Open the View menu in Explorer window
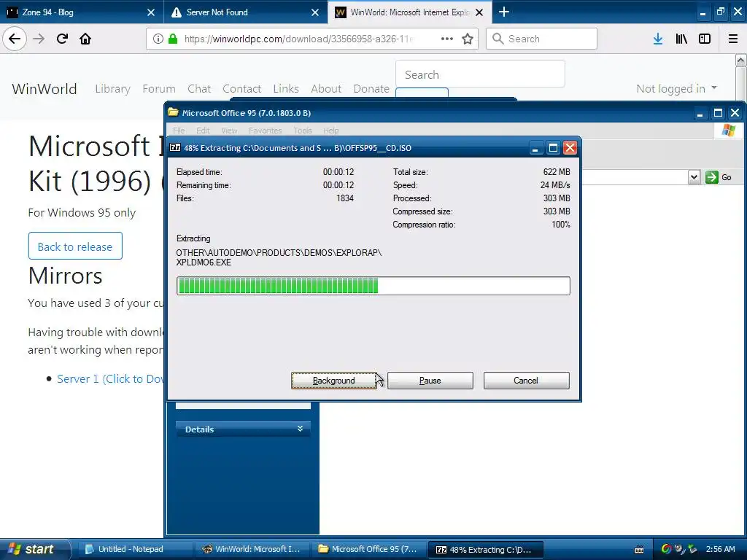 tap(229, 131)
